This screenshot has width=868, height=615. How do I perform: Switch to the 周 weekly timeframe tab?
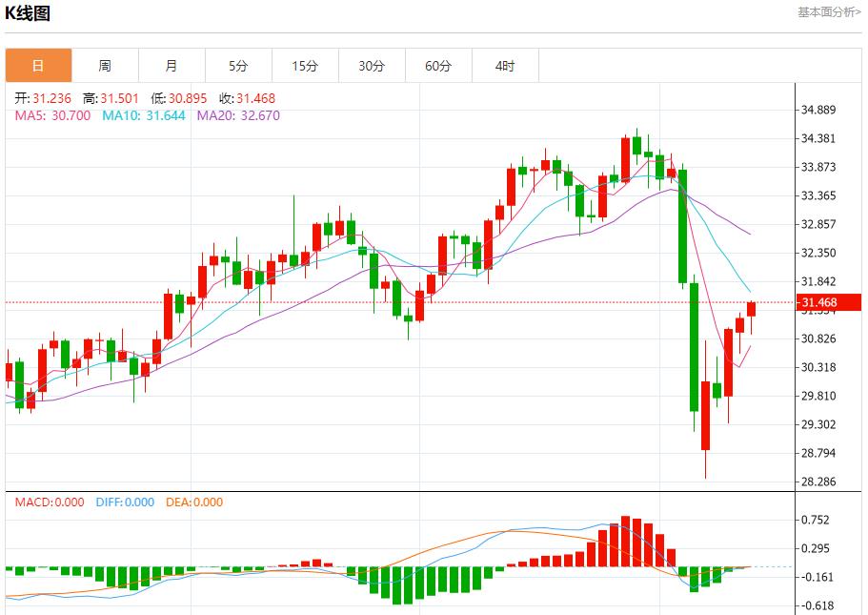104,65
